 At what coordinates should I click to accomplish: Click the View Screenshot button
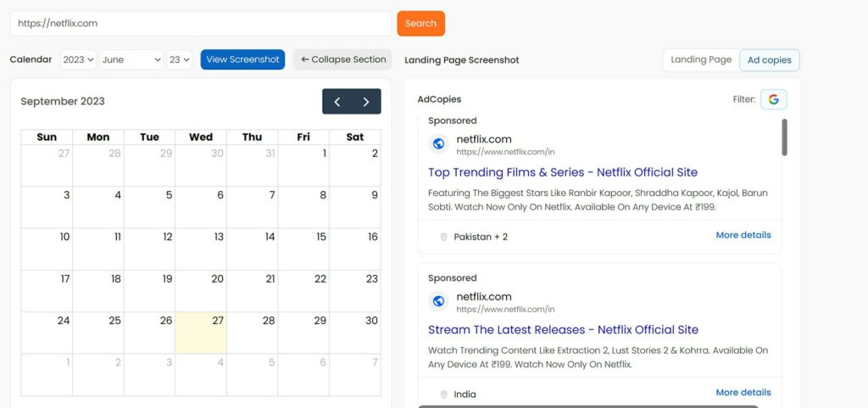[x=242, y=59]
